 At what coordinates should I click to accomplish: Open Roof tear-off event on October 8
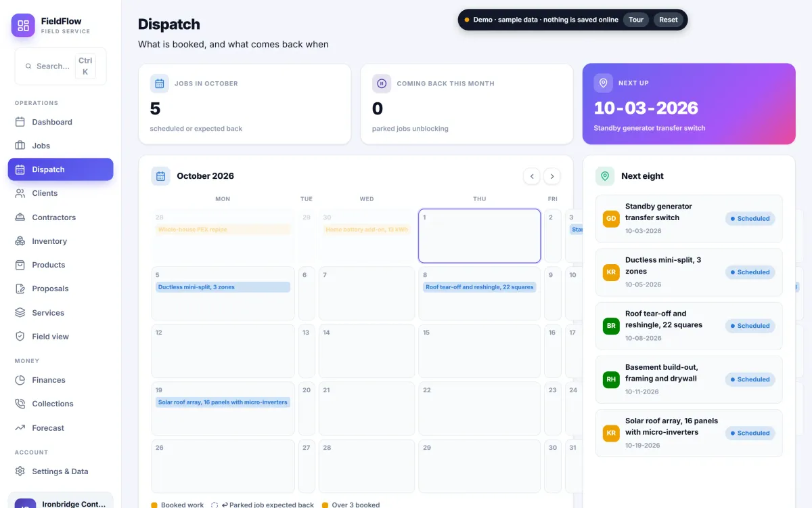(x=480, y=287)
